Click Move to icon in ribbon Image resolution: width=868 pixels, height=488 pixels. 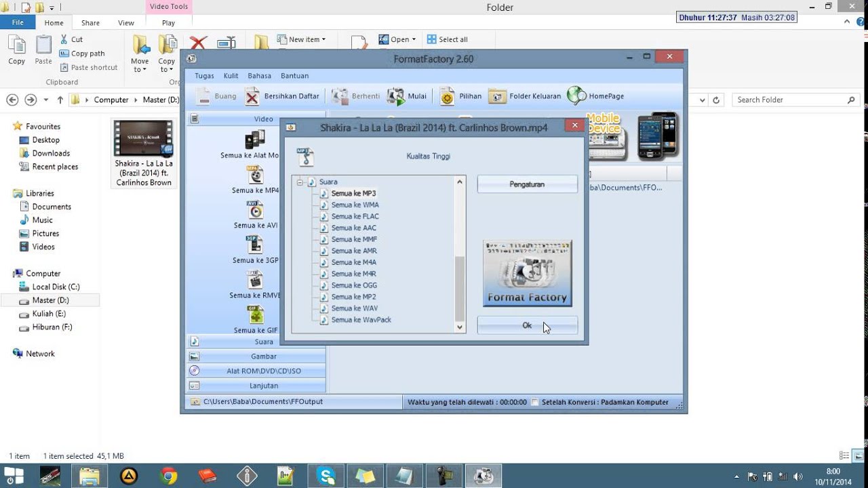(140, 45)
